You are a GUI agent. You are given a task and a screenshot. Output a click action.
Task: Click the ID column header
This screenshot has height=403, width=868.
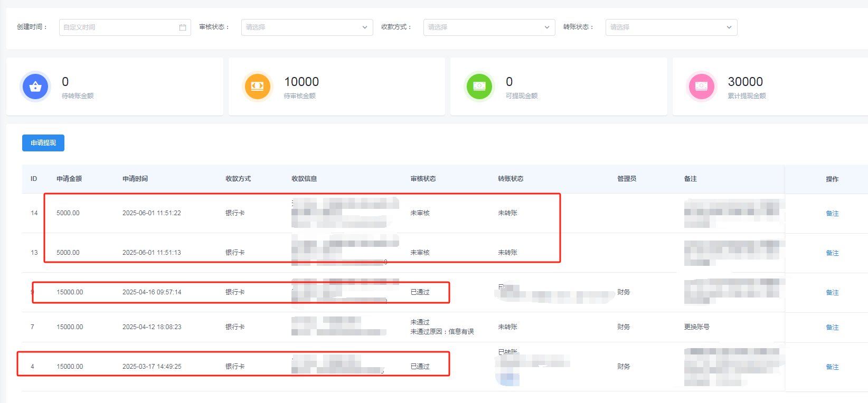click(34, 179)
